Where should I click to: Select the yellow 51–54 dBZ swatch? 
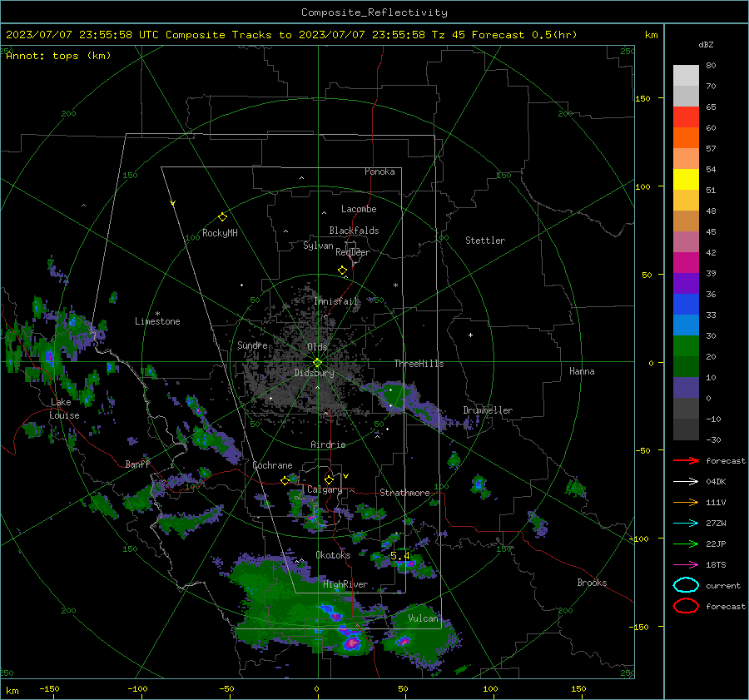pos(686,180)
